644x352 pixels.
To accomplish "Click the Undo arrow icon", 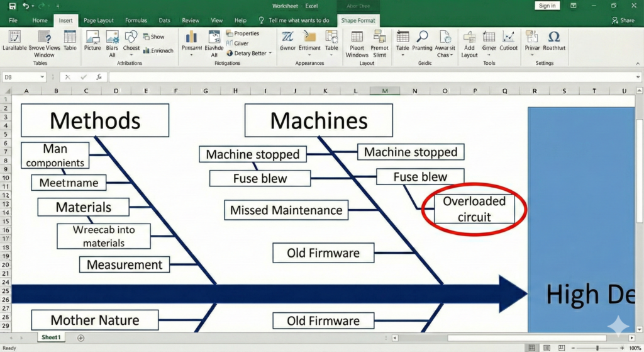I will pyautogui.click(x=26, y=6).
